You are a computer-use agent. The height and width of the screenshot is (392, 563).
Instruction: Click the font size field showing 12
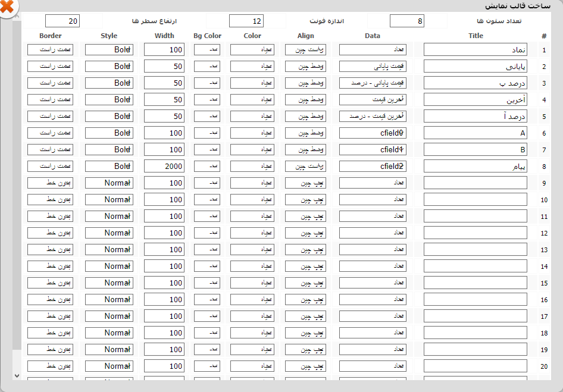(246, 21)
